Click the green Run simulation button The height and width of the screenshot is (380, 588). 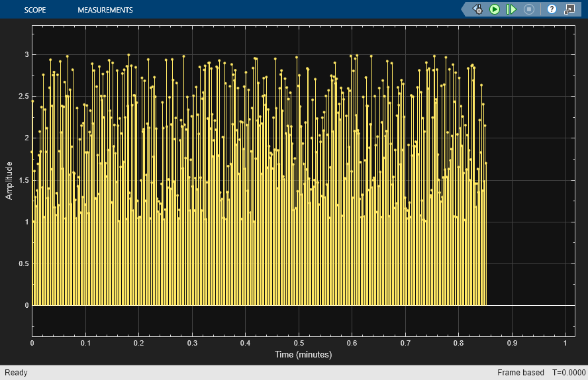495,9
